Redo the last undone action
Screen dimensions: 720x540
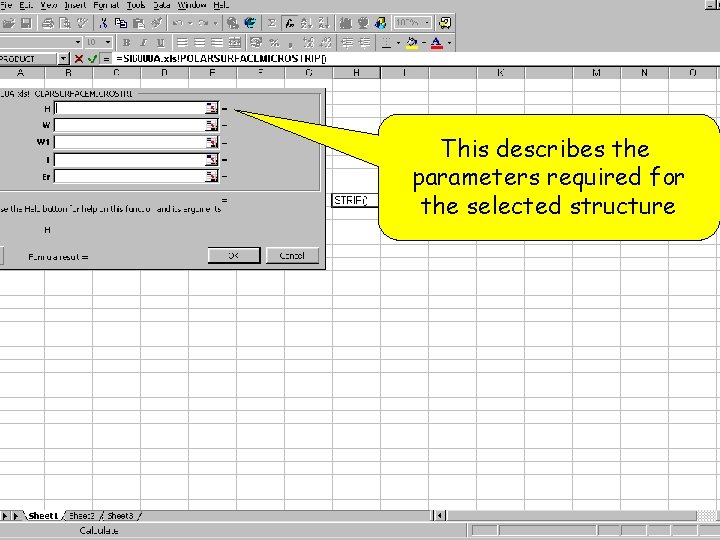[x=203, y=23]
